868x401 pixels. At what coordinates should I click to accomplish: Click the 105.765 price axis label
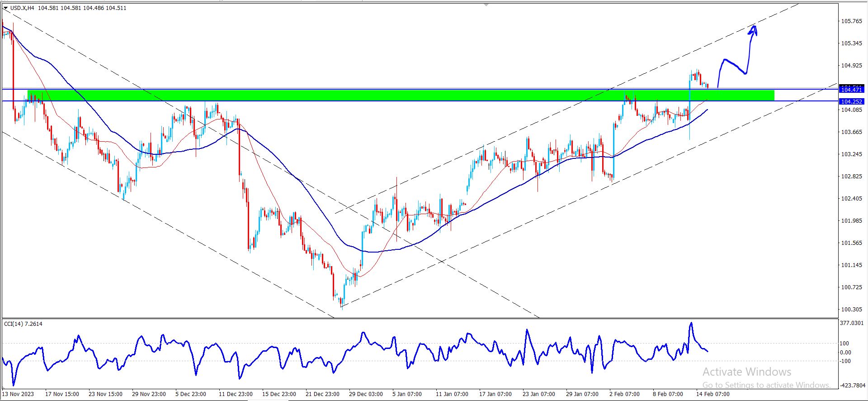click(852, 21)
